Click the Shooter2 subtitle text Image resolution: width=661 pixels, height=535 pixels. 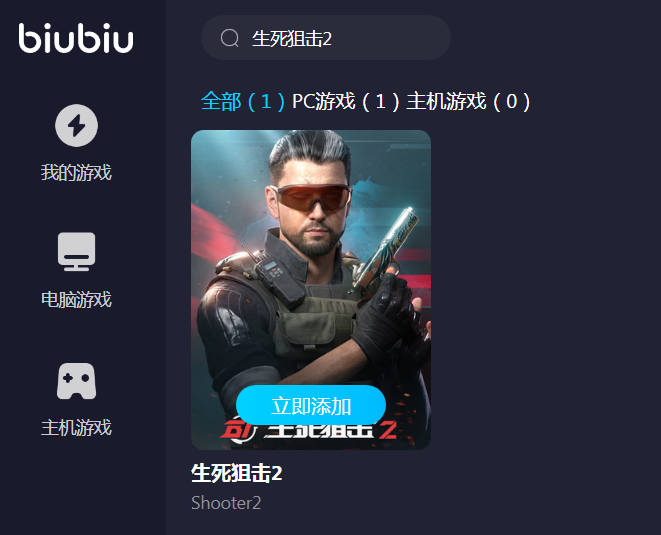[x=226, y=503]
